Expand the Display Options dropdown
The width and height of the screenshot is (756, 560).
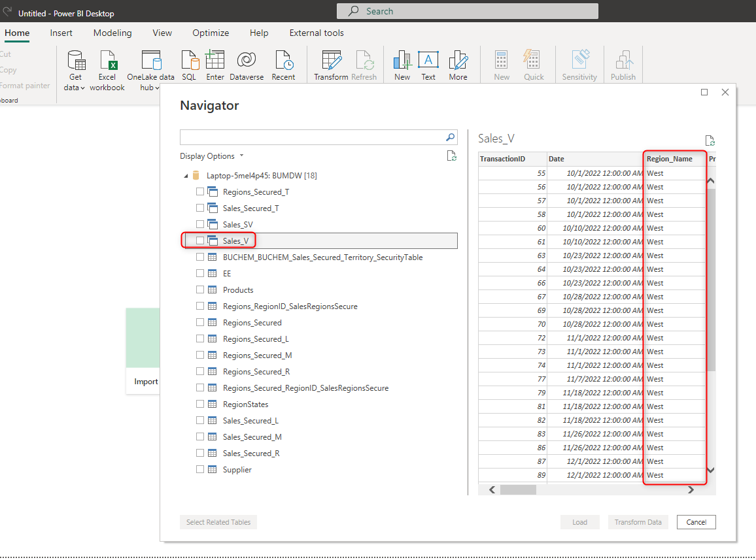[x=212, y=156]
